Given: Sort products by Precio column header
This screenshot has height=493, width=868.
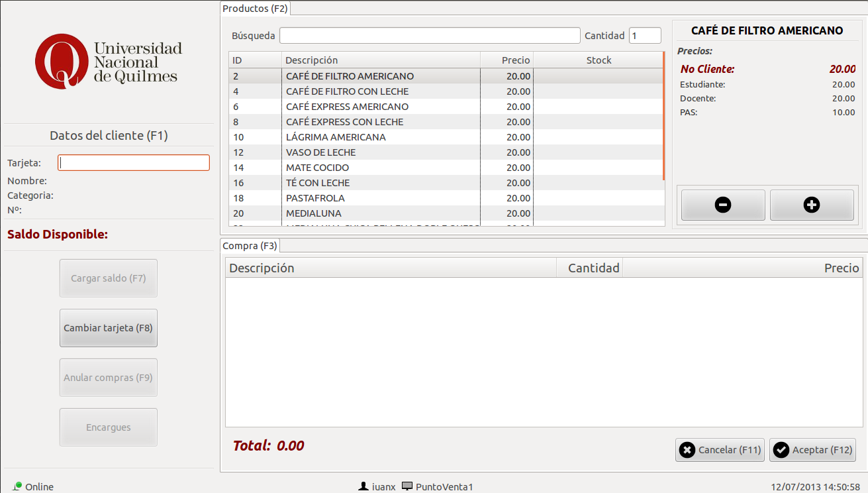Looking at the screenshot, I should point(507,60).
